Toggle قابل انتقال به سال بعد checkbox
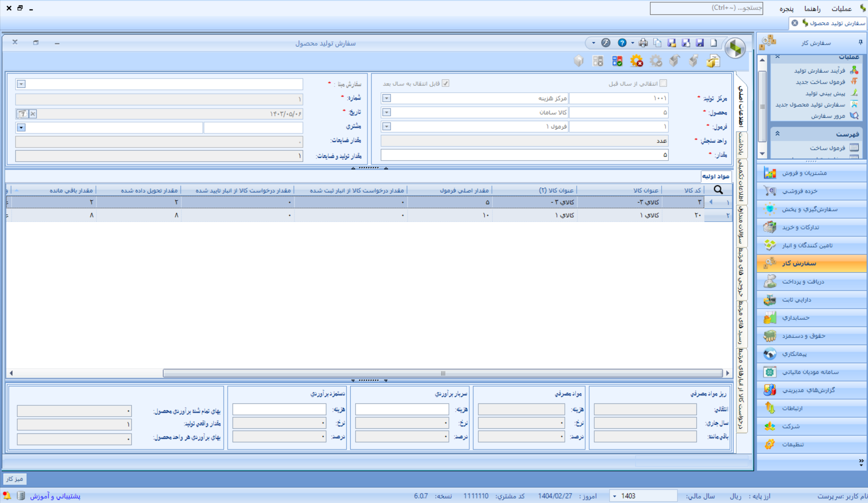Image resolution: width=868 pixels, height=503 pixels. 446,83
